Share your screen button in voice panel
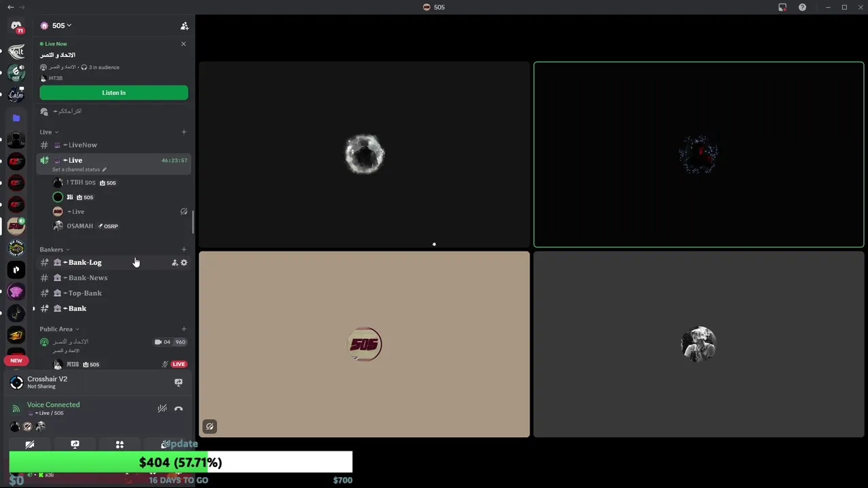The image size is (868, 488). (x=75, y=445)
